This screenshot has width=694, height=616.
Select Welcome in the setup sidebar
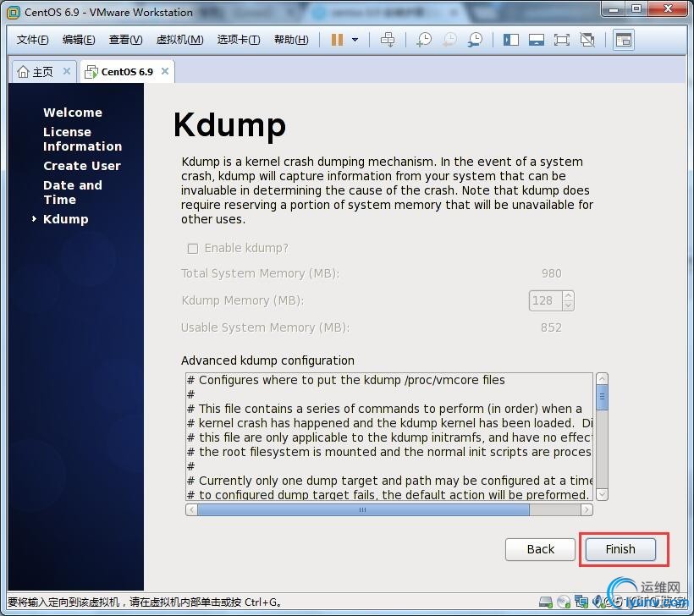coord(73,113)
